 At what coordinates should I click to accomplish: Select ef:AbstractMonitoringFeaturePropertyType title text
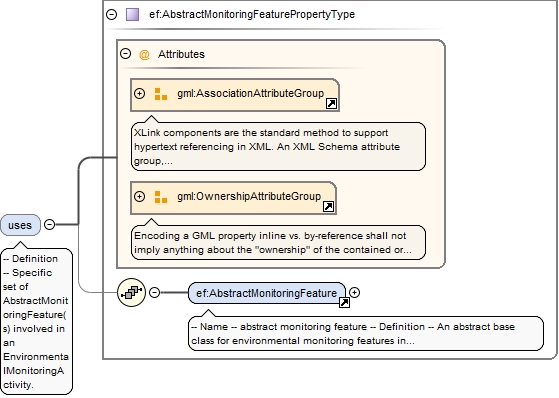(252, 15)
